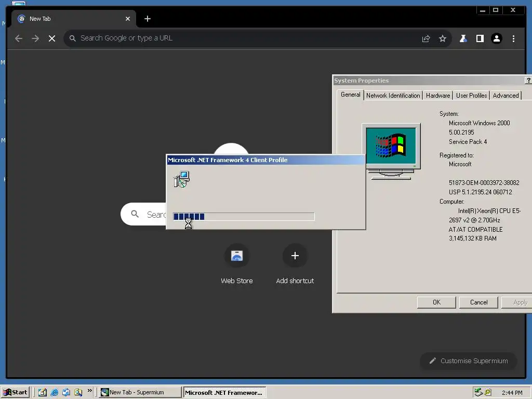
Task: Close the New Tab tab
Action: point(128,19)
